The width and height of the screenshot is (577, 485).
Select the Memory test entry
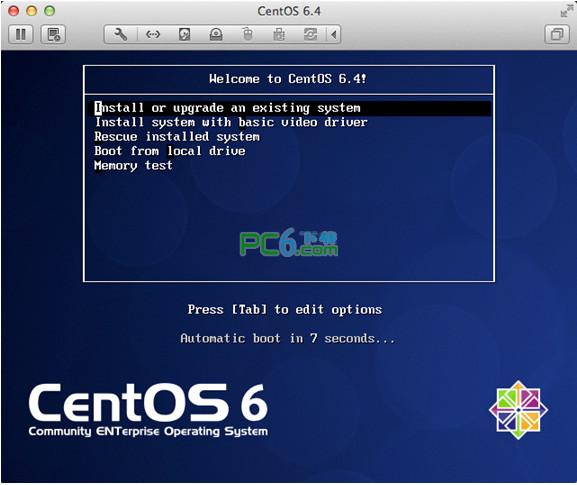pyautogui.click(x=133, y=166)
